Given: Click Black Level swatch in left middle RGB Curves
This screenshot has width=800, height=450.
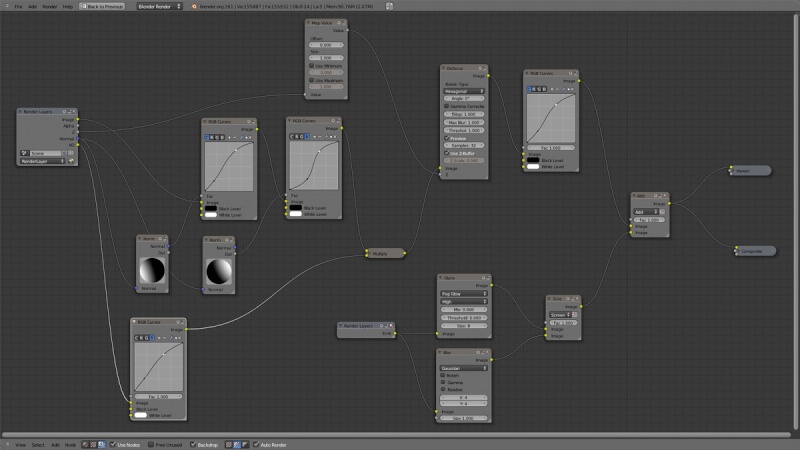Looking at the screenshot, I should coord(211,209).
